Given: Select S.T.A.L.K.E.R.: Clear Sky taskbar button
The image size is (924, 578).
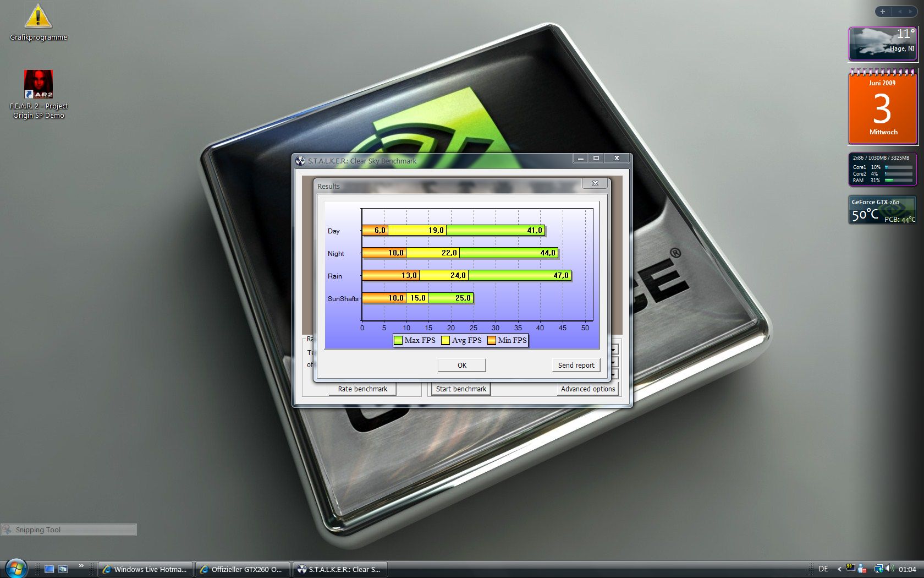Looking at the screenshot, I should pyautogui.click(x=340, y=569).
